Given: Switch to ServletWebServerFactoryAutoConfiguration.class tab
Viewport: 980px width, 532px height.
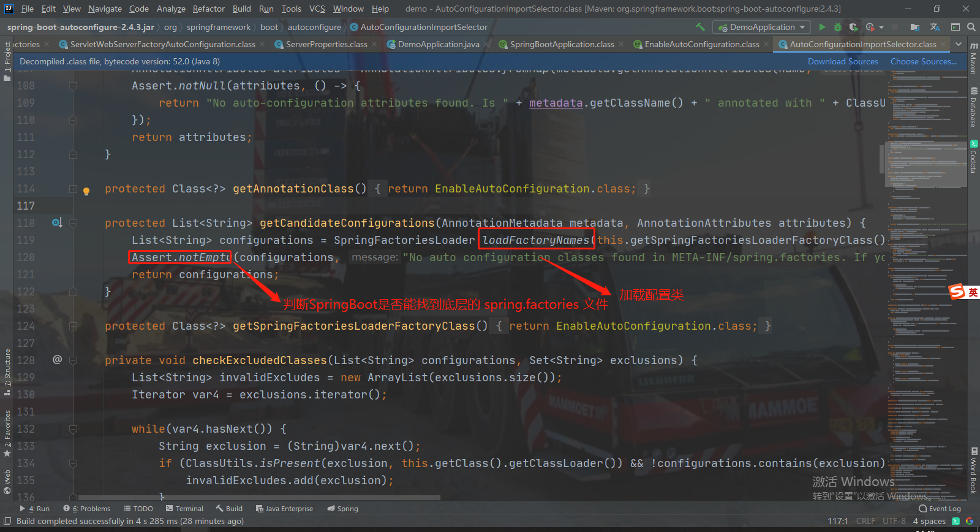Looking at the screenshot, I should click(x=162, y=44).
